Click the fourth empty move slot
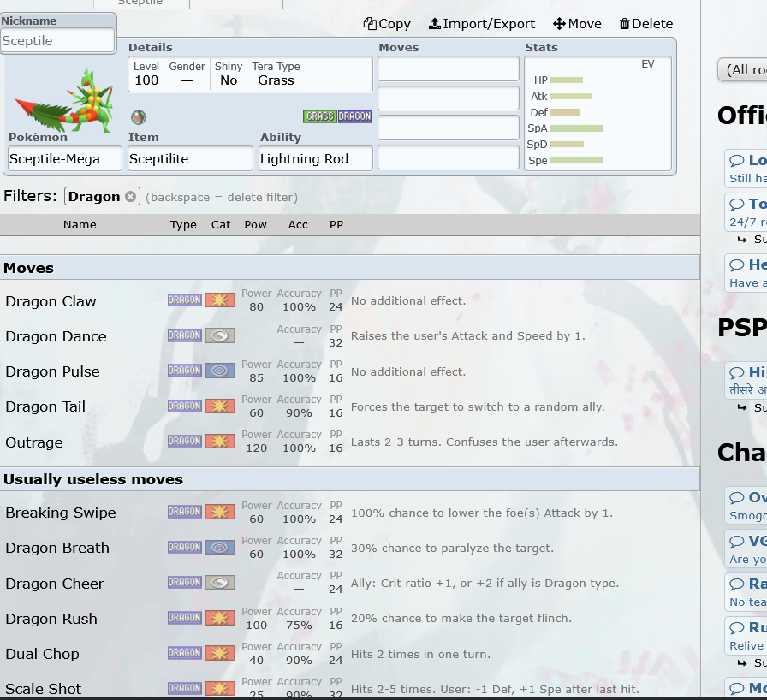 point(448,157)
